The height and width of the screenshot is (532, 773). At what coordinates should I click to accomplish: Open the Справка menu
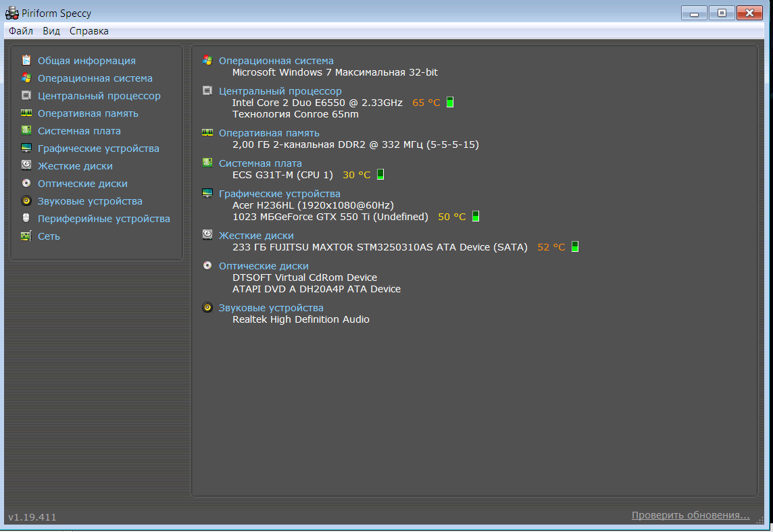pos(89,31)
